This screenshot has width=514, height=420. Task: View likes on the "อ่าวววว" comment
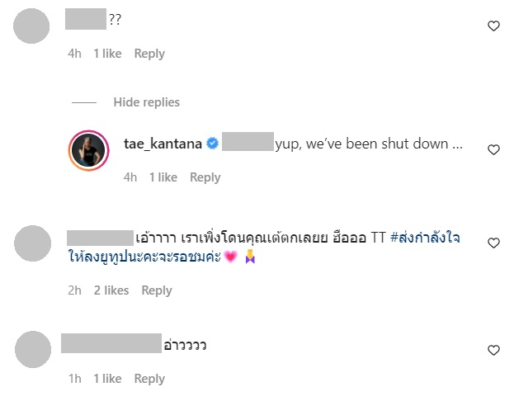coord(107,379)
